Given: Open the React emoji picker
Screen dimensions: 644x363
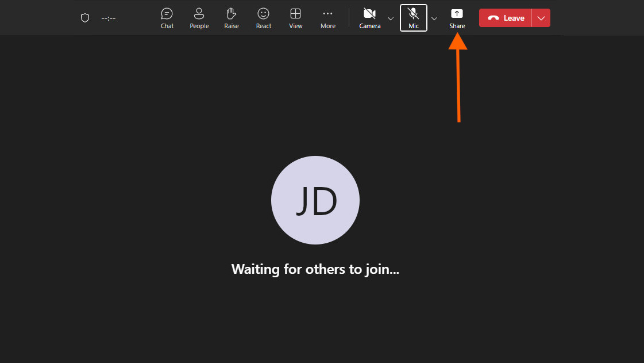Looking at the screenshot, I should point(263,18).
